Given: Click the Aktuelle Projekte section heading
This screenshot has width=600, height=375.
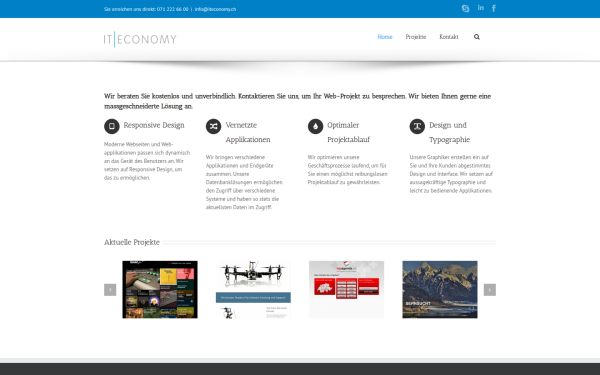Looking at the screenshot, I should click(x=132, y=242).
